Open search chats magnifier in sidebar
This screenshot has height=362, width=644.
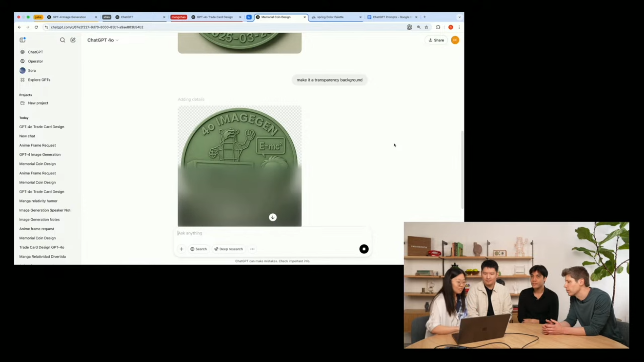point(63,40)
